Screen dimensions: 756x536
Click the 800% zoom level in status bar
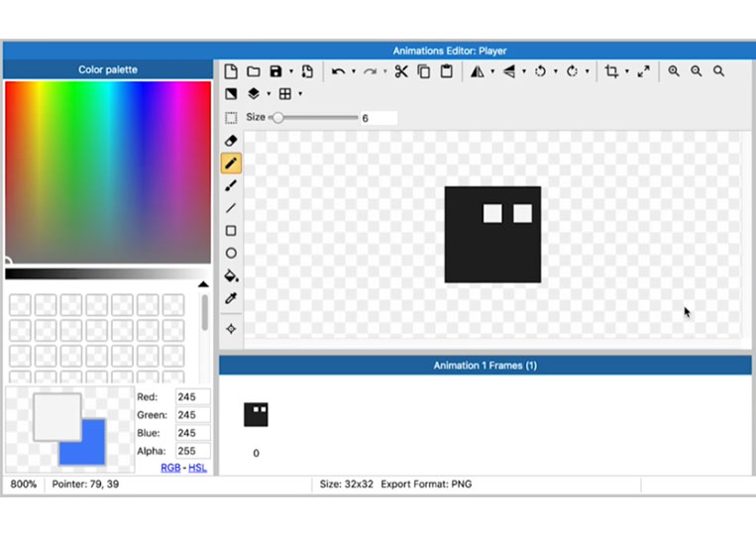coord(24,484)
